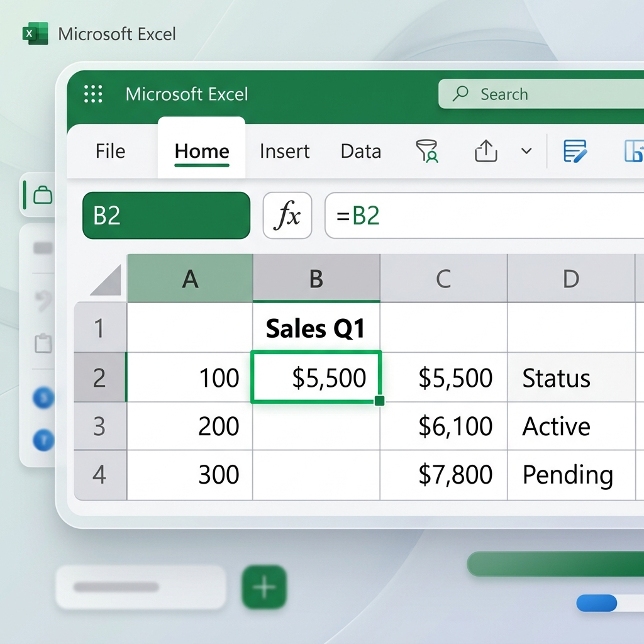Click the blurred sheet tab at bottom
The width and height of the screenshot is (644, 644).
point(141,587)
